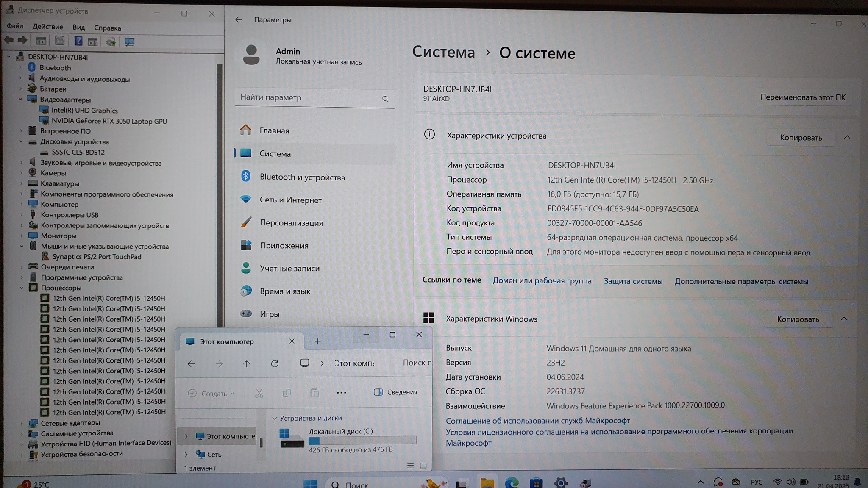Open the View menu in Device Manager

pyautogui.click(x=78, y=27)
